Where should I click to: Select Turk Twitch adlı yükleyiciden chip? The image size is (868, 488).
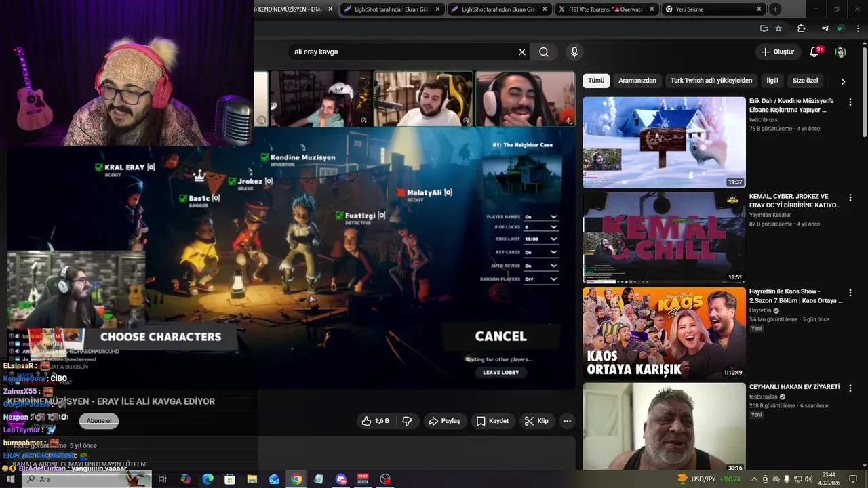(711, 81)
